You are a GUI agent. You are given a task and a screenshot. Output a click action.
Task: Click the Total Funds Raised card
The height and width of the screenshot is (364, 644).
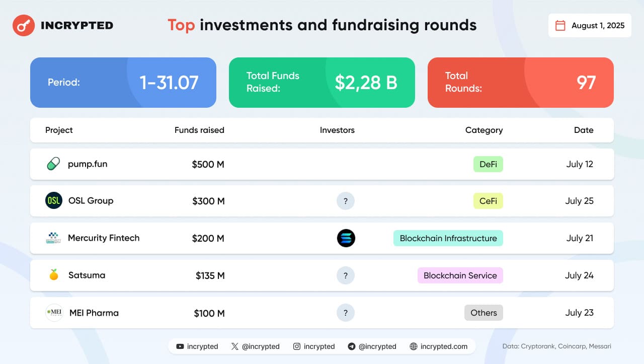(322, 83)
